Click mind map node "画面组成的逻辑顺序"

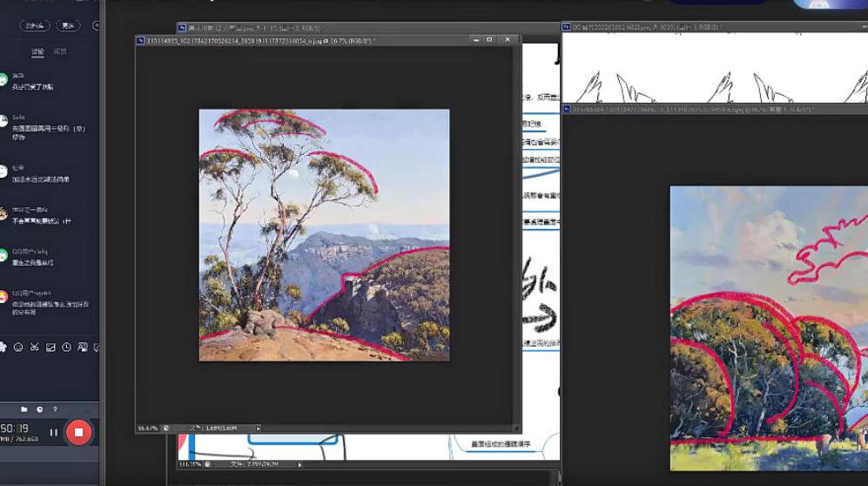[x=501, y=444]
